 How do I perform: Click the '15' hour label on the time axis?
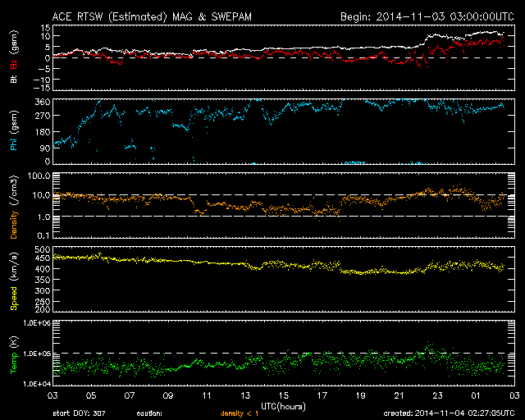[284, 395]
